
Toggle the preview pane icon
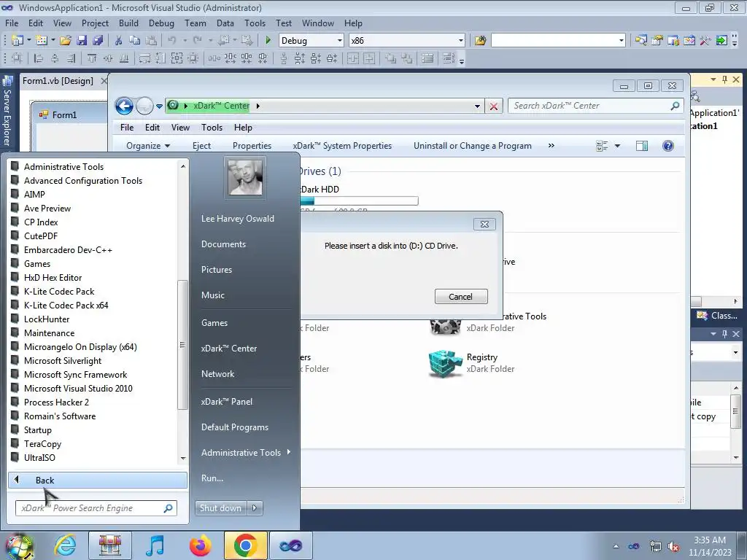(642, 146)
